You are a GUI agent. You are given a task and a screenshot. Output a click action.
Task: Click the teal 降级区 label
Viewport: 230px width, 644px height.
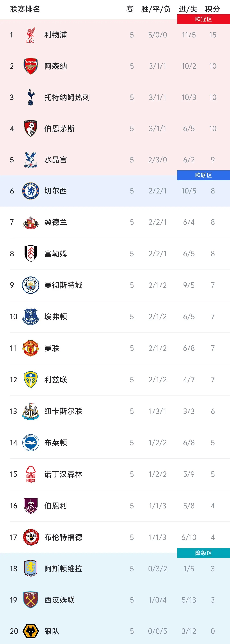203,553
